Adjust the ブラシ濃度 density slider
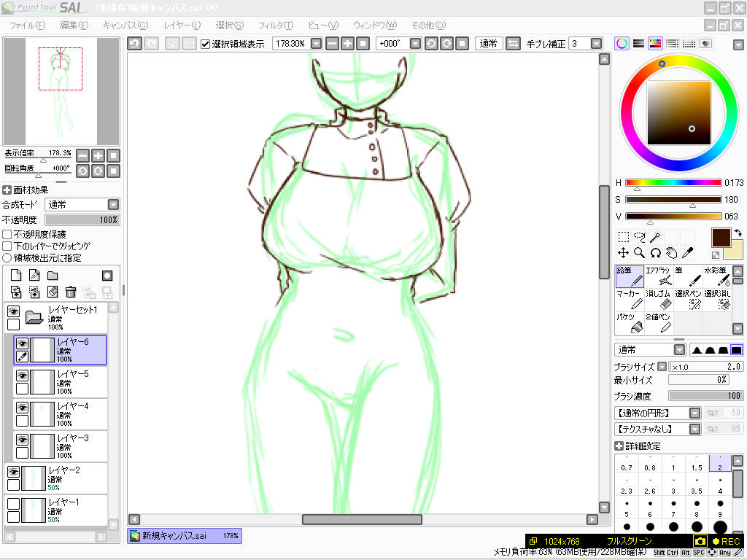This screenshot has width=747, height=560. pos(705,396)
